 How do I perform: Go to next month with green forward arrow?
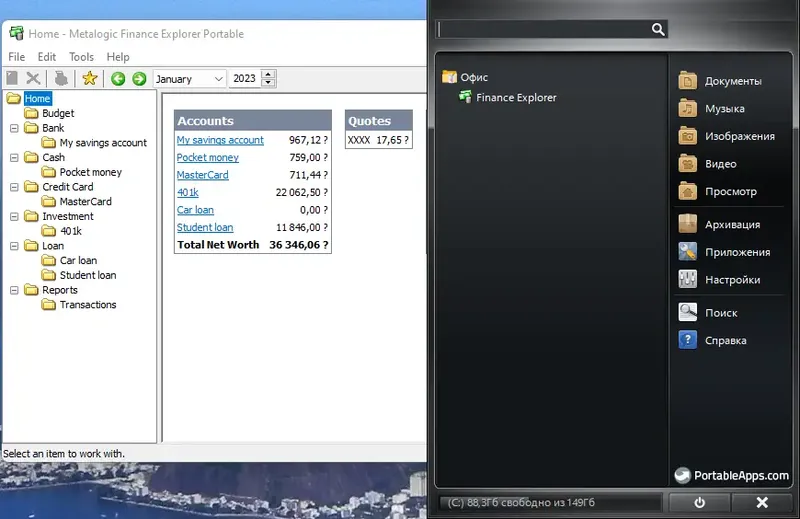pyautogui.click(x=139, y=79)
